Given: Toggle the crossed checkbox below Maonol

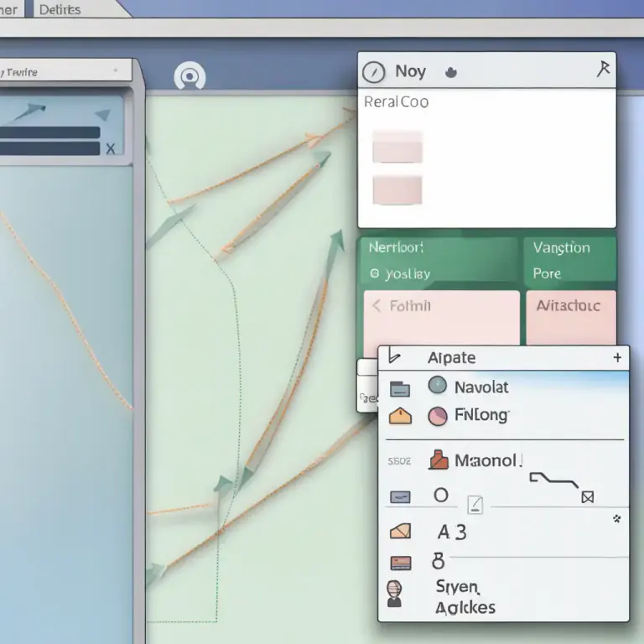Looking at the screenshot, I should click(x=588, y=497).
